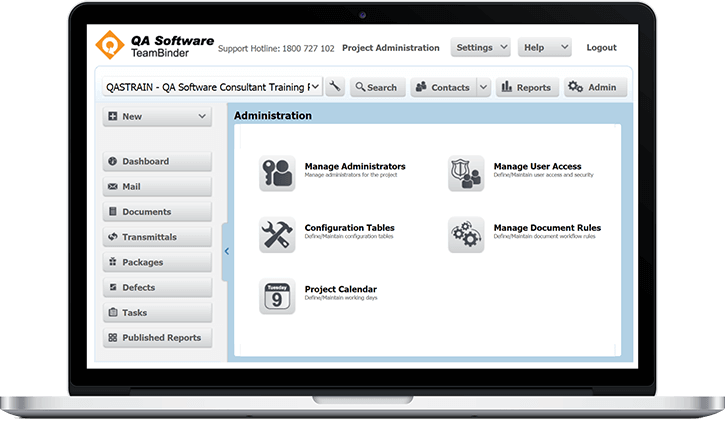Click the Admin gear button
Viewport: 725px width, 435px height.
coord(593,87)
